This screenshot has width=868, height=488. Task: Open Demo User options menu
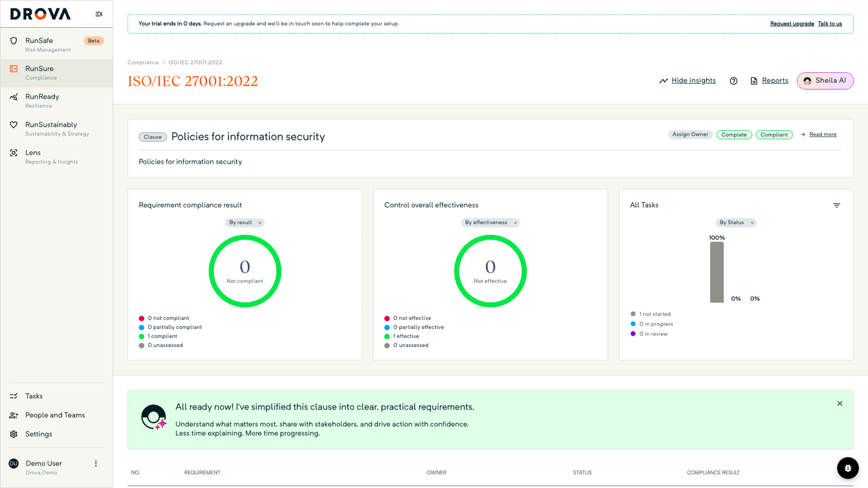(x=95, y=463)
